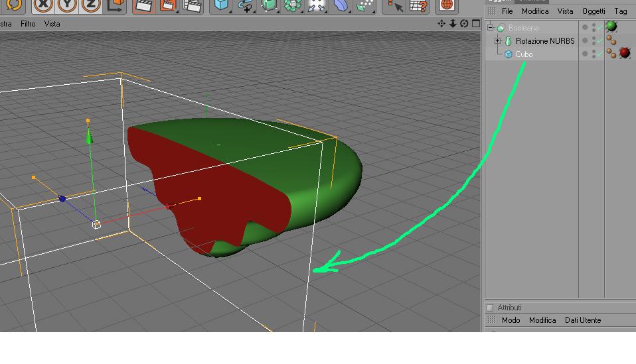
Task: Toggle the enable checkmark for Cubo
Action: [x=599, y=54]
